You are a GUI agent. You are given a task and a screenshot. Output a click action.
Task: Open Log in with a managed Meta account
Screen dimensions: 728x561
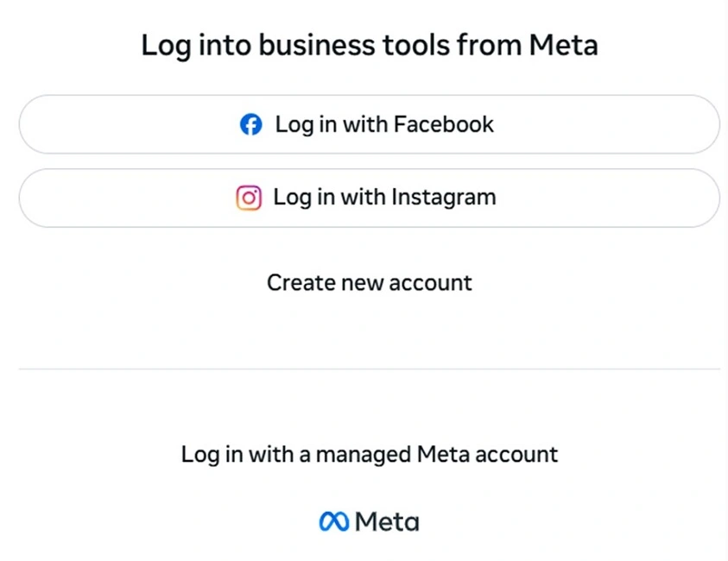pos(369,454)
